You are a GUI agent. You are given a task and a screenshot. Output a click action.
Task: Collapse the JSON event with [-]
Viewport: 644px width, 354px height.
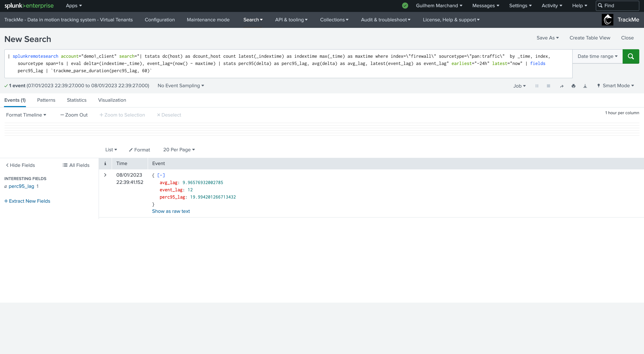pos(161,175)
